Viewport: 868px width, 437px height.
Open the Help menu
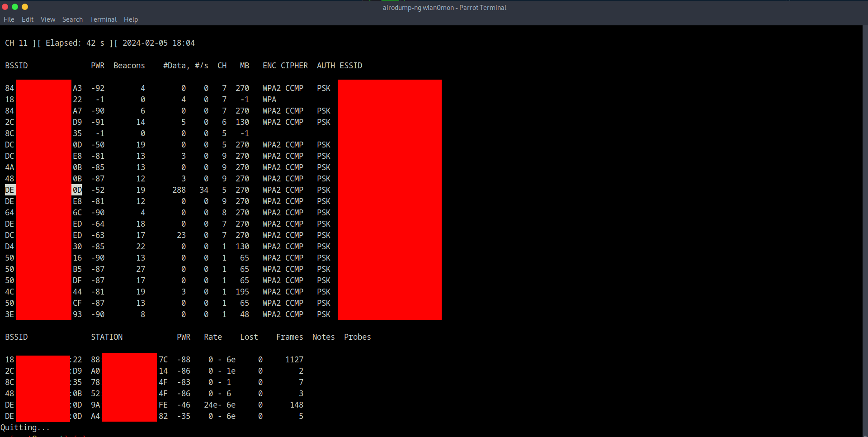[x=131, y=19]
